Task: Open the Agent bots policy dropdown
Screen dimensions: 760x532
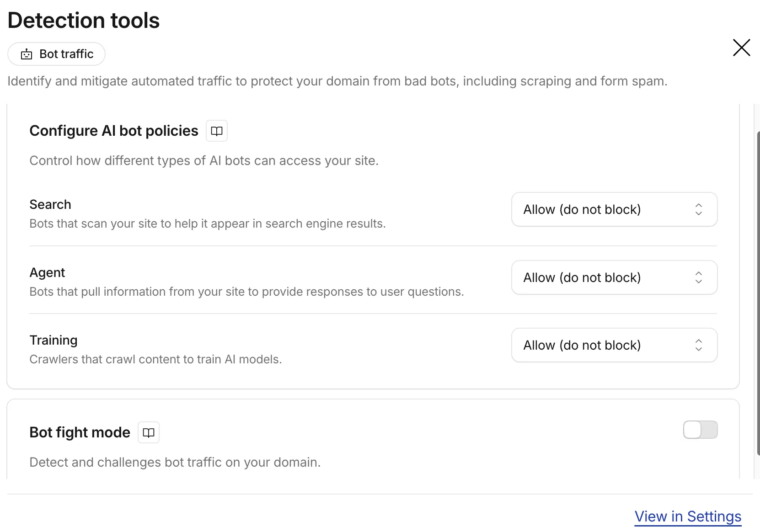Action: pyautogui.click(x=614, y=277)
